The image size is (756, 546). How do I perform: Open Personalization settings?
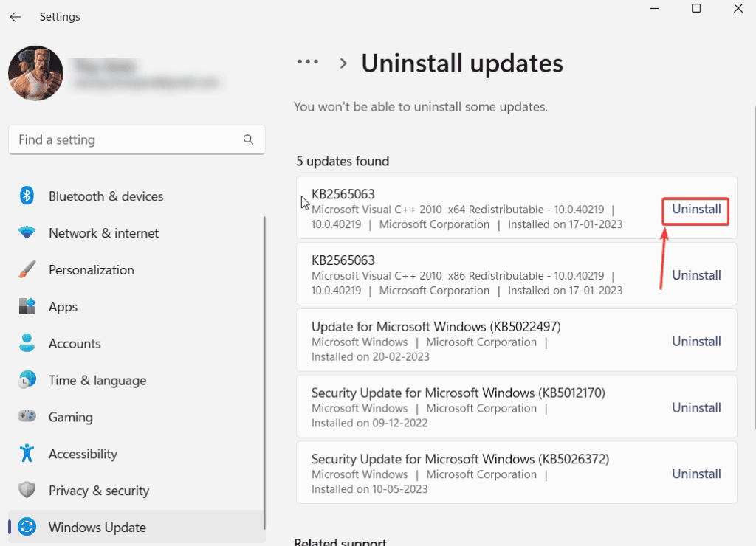pos(92,270)
